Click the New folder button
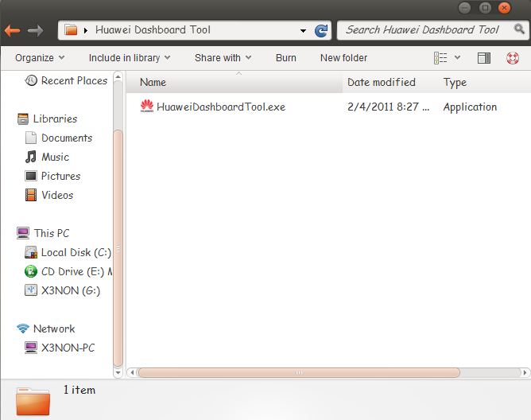This screenshot has height=420, width=531. click(x=343, y=58)
